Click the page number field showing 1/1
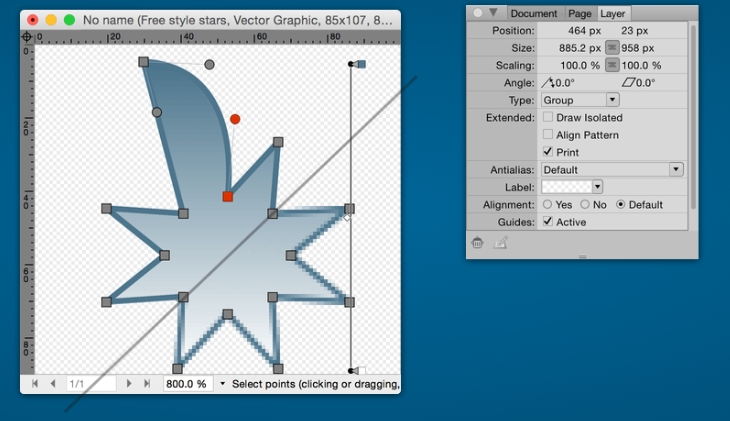The width and height of the screenshot is (730, 421). [91, 384]
